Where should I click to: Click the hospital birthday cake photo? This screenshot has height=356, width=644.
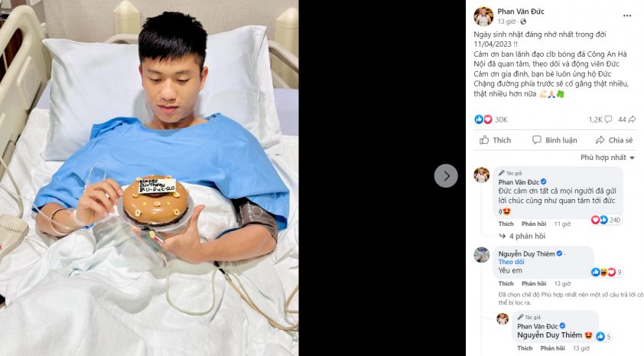pyautogui.click(x=149, y=178)
